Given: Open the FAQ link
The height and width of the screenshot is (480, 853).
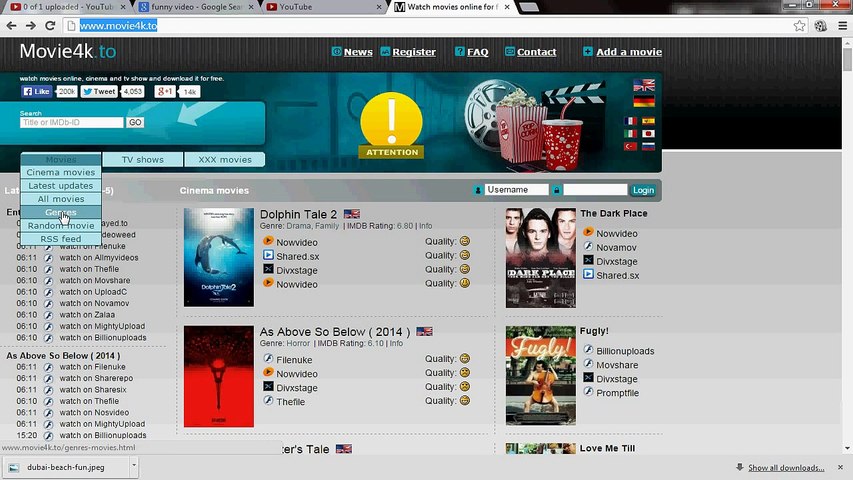Looking at the screenshot, I should [477, 52].
